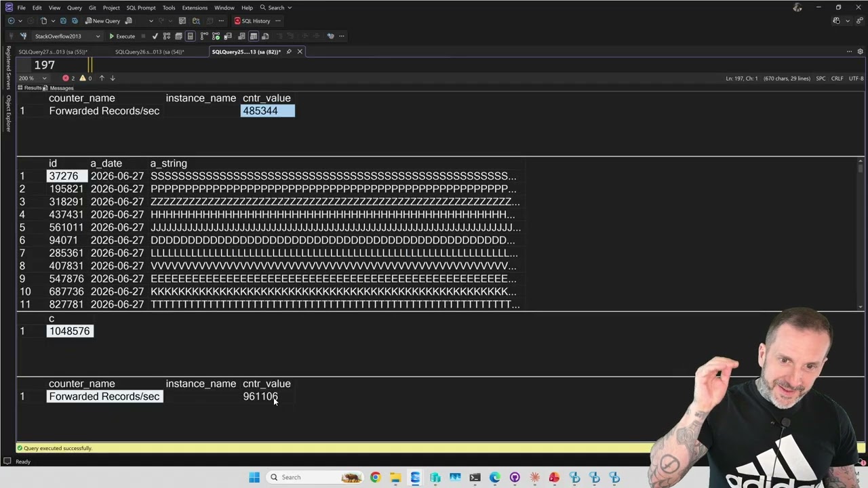Open Google Chrome from the taskbar
The width and height of the screenshot is (868, 488).
375,477
